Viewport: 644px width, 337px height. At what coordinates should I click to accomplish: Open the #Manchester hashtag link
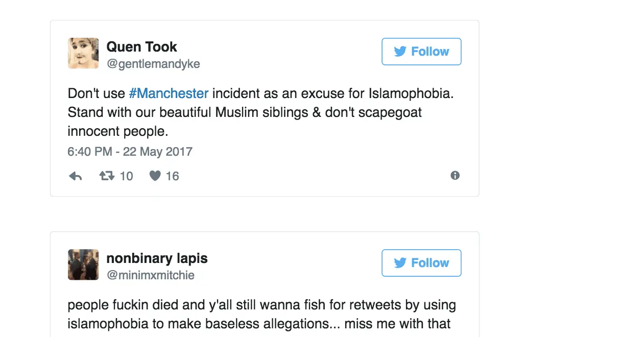[169, 93]
